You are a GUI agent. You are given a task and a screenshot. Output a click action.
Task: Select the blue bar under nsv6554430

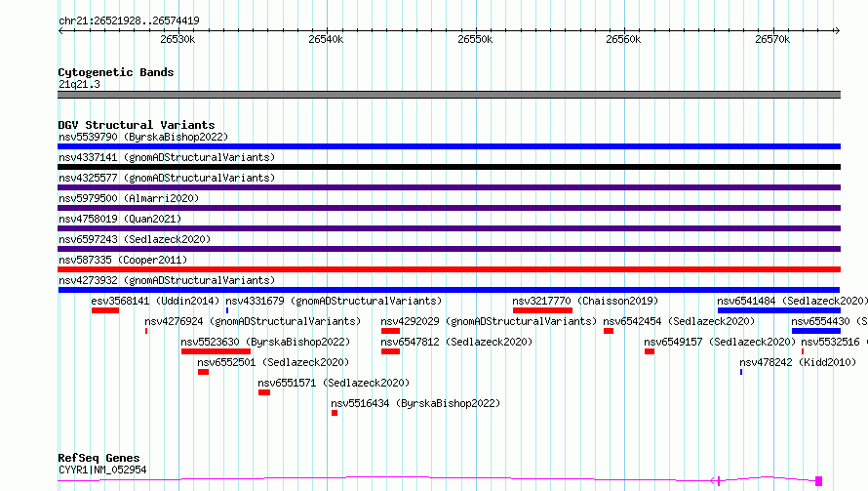(x=816, y=331)
